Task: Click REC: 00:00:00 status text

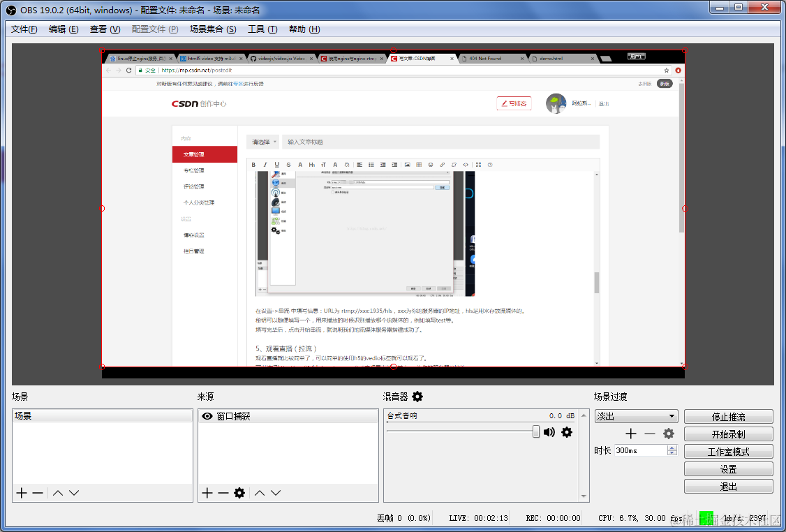Action: pos(553,518)
